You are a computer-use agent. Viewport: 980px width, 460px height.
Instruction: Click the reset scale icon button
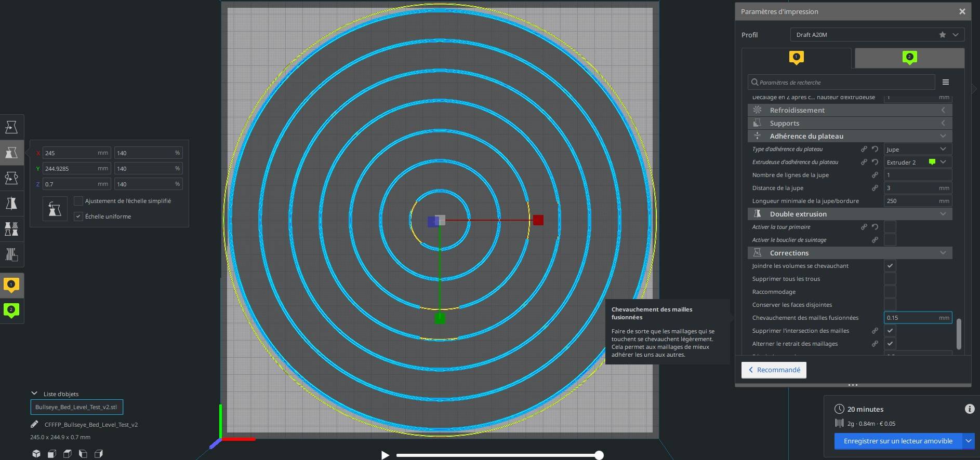tap(55, 209)
